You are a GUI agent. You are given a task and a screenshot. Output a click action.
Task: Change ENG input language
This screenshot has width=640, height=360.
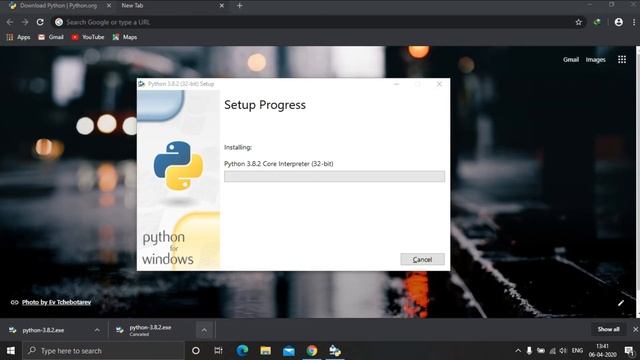(577, 351)
